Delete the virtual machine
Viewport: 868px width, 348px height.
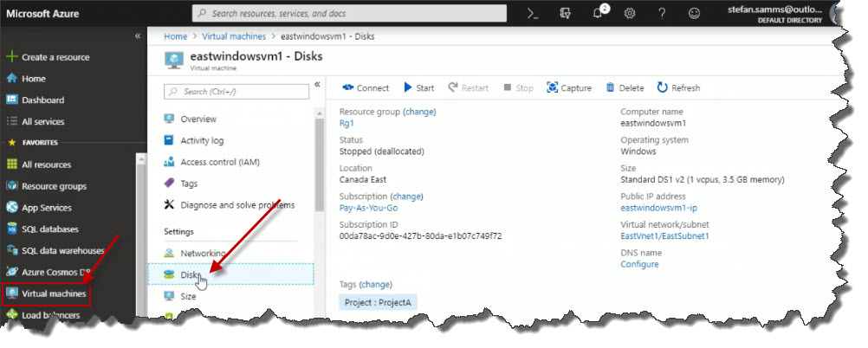point(625,88)
